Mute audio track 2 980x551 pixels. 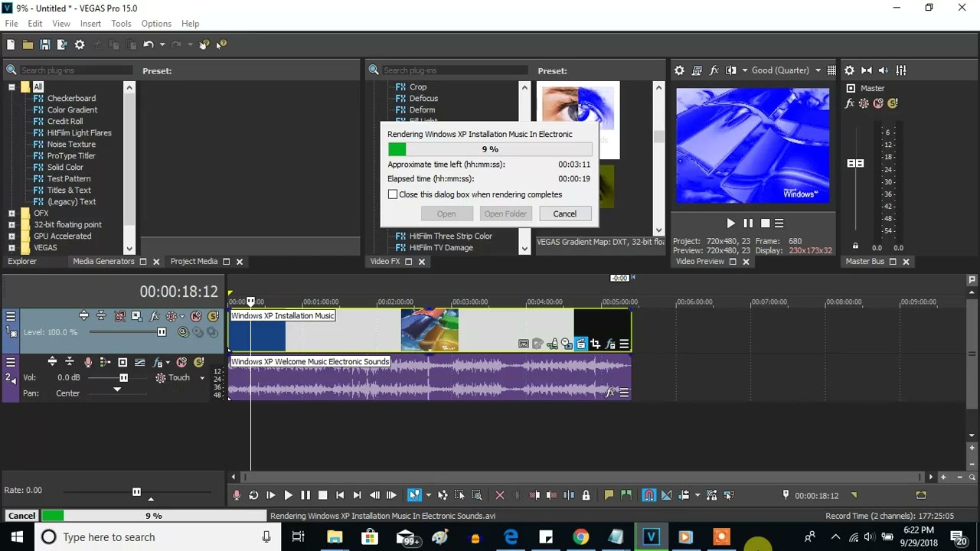tap(181, 362)
